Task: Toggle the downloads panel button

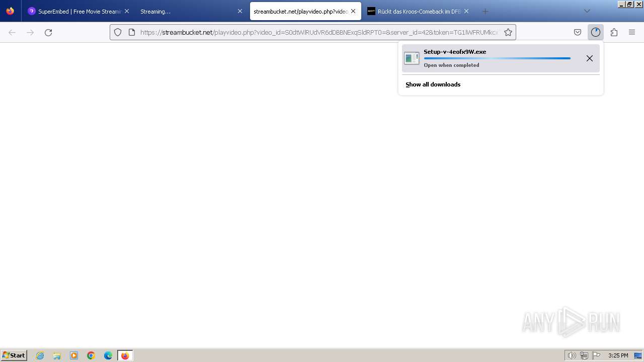Action: point(596,32)
